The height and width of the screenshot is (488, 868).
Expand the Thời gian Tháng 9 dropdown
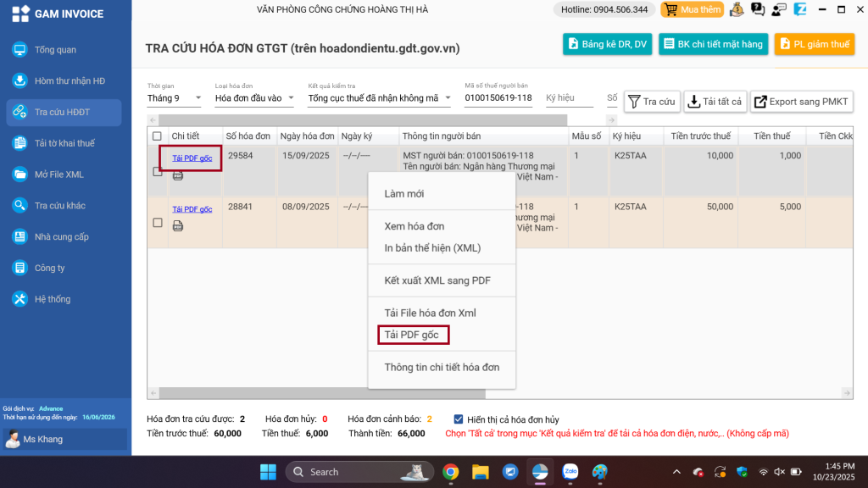tap(175, 98)
